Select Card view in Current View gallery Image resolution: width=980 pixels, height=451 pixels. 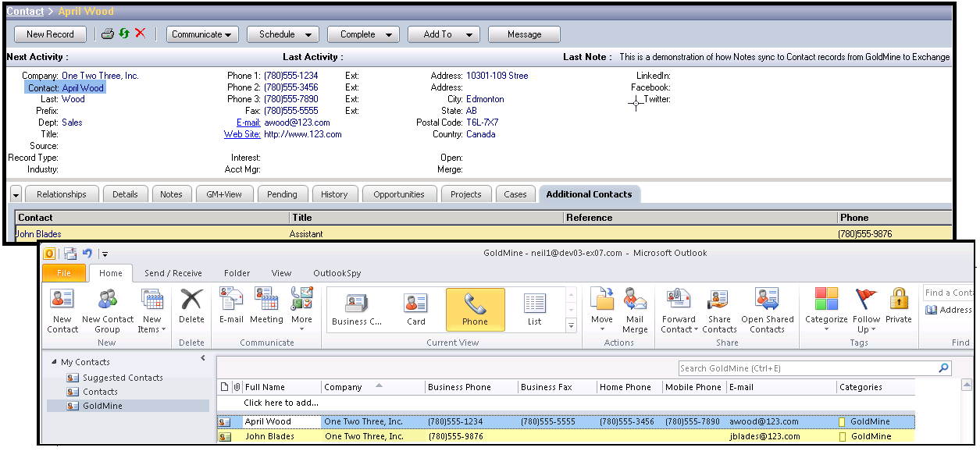(416, 310)
